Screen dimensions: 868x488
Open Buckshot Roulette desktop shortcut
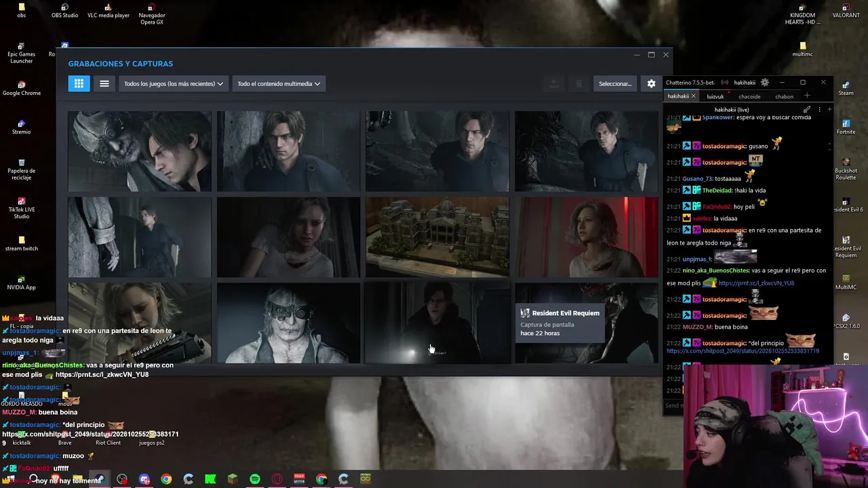pos(846,169)
